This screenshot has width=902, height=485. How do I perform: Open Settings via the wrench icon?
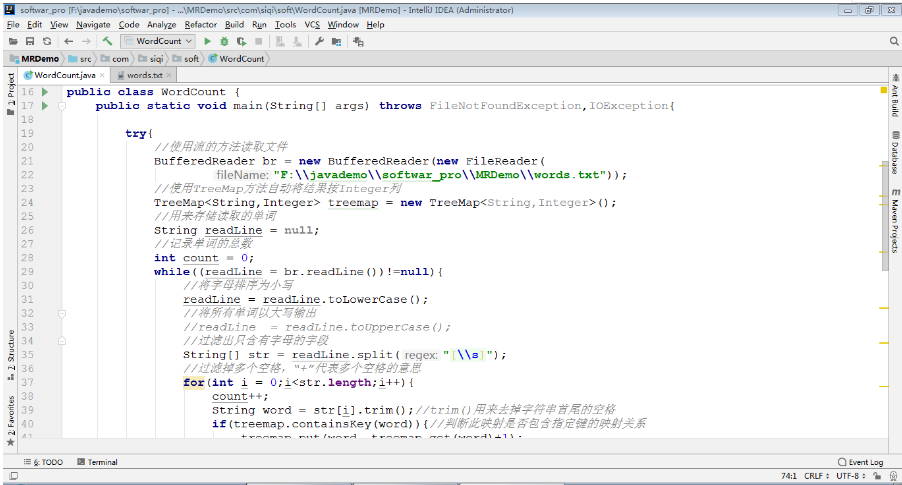[x=320, y=41]
